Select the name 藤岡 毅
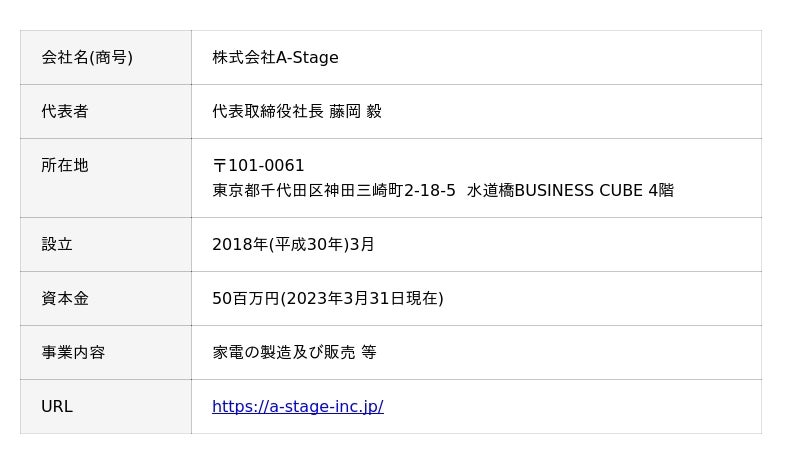 [x=355, y=111]
